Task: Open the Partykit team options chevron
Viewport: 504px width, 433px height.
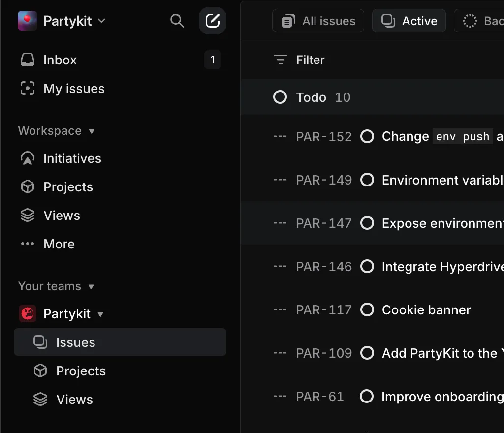Action: click(x=100, y=314)
